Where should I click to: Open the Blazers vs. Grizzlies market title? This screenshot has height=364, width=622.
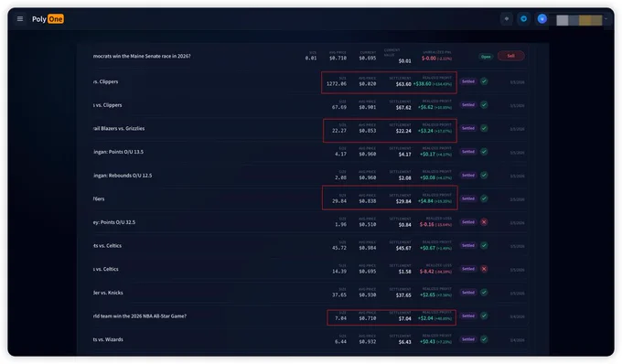click(119, 128)
